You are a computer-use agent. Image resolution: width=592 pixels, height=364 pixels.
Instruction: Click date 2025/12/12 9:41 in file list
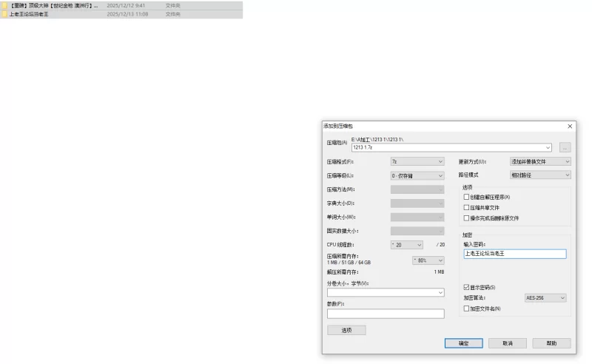pyautogui.click(x=126, y=5)
